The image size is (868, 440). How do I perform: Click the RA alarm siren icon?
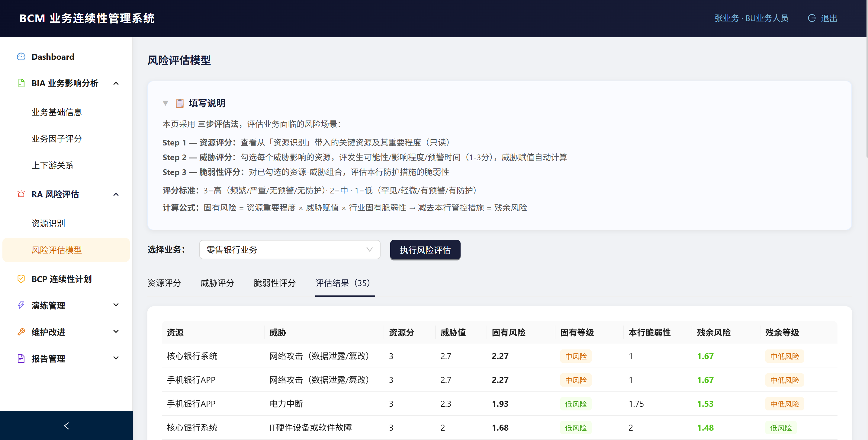pos(21,194)
